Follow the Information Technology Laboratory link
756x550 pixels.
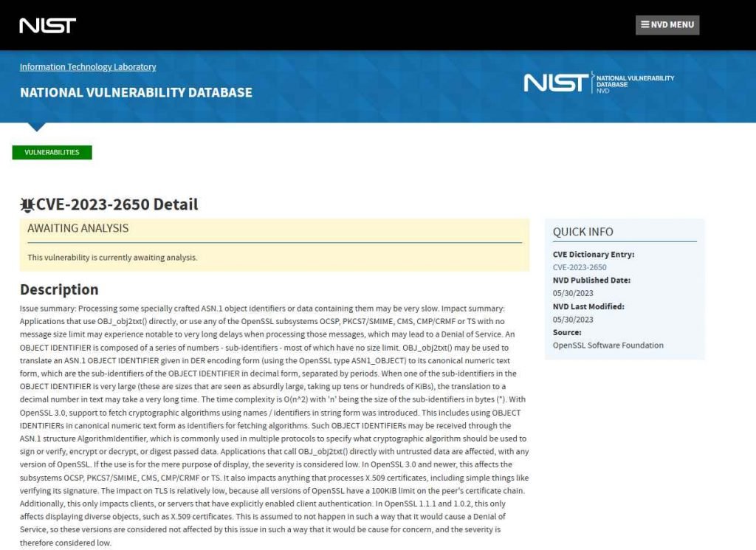tap(88, 67)
